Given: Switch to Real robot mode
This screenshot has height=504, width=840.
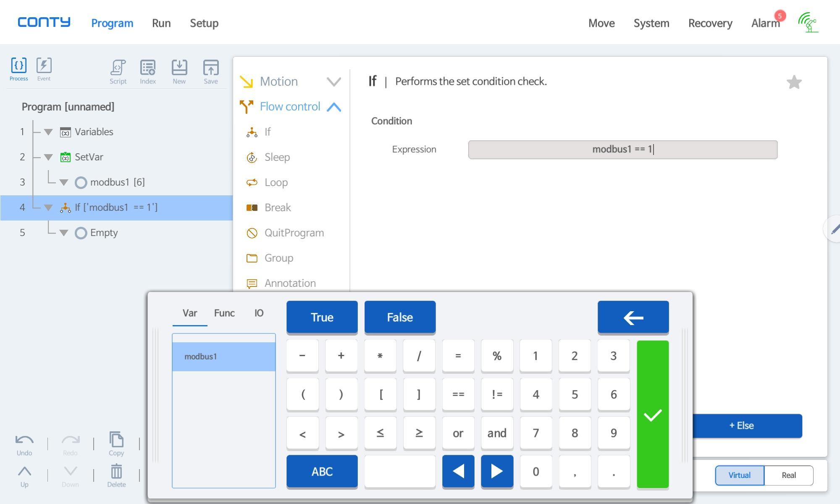Looking at the screenshot, I should (789, 475).
